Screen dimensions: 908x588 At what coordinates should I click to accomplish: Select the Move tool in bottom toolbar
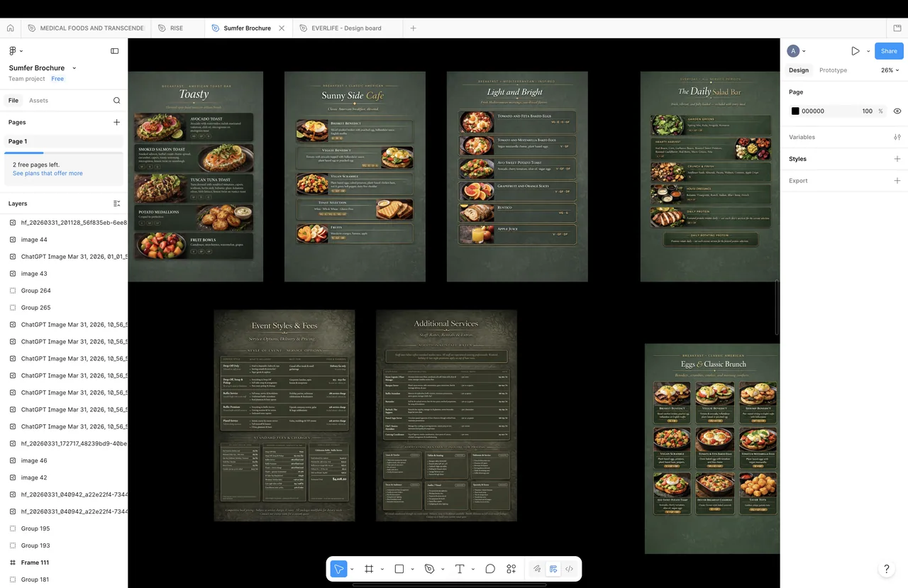[x=339, y=569]
